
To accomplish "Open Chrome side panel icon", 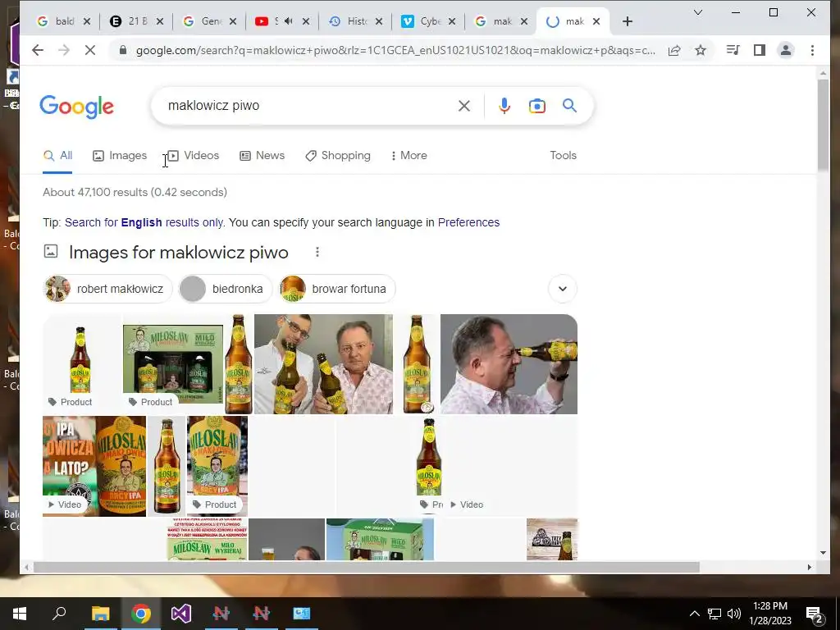I will coord(759,50).
